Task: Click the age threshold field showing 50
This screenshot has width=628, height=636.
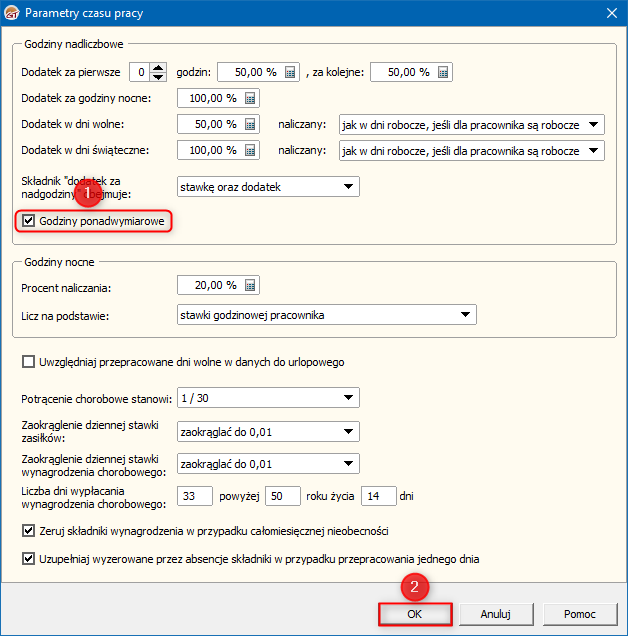Action: pyautogui.click(x=283, y=496)
